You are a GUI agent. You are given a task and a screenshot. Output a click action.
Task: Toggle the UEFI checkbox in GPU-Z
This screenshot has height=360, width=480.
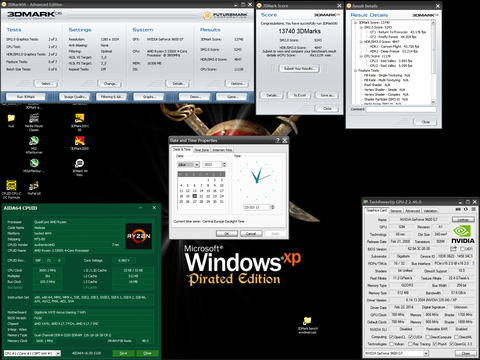pyautogui.click(x=462, y=249)
